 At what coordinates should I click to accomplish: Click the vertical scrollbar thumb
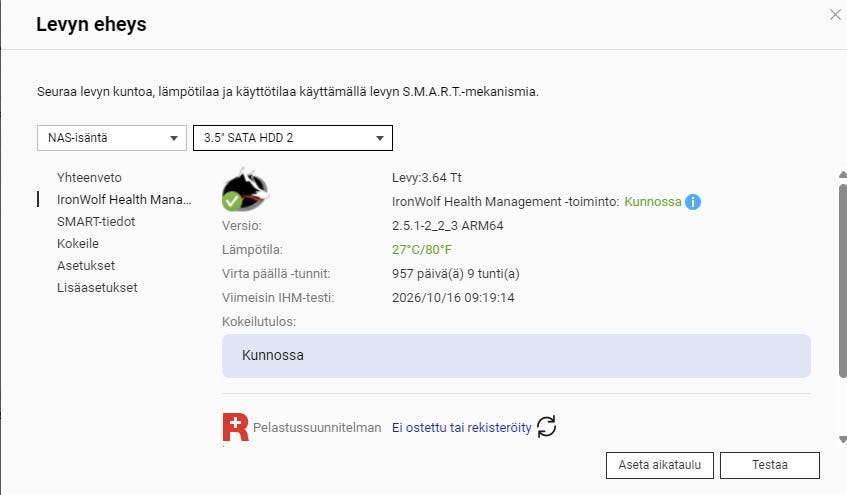point(842,281)
